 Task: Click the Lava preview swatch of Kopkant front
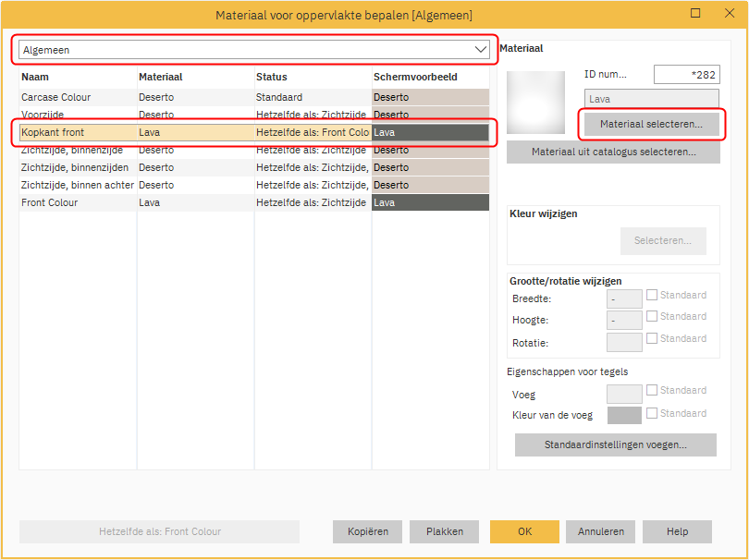pos(430,133)
